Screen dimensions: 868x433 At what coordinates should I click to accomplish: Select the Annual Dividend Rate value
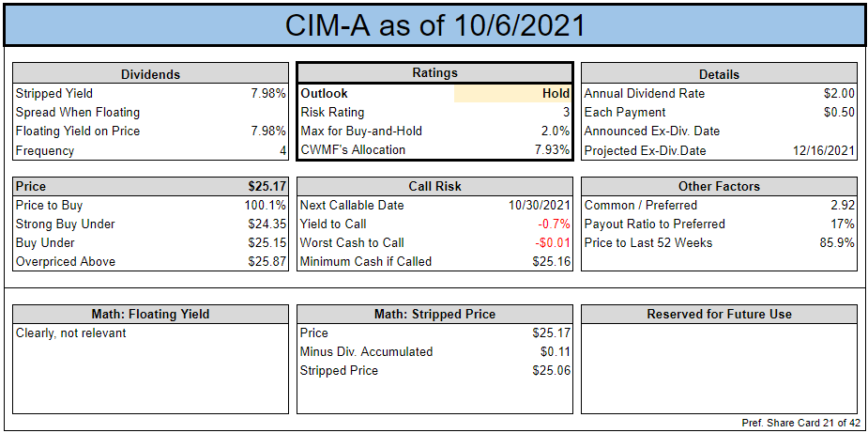(x=839, y=93)
